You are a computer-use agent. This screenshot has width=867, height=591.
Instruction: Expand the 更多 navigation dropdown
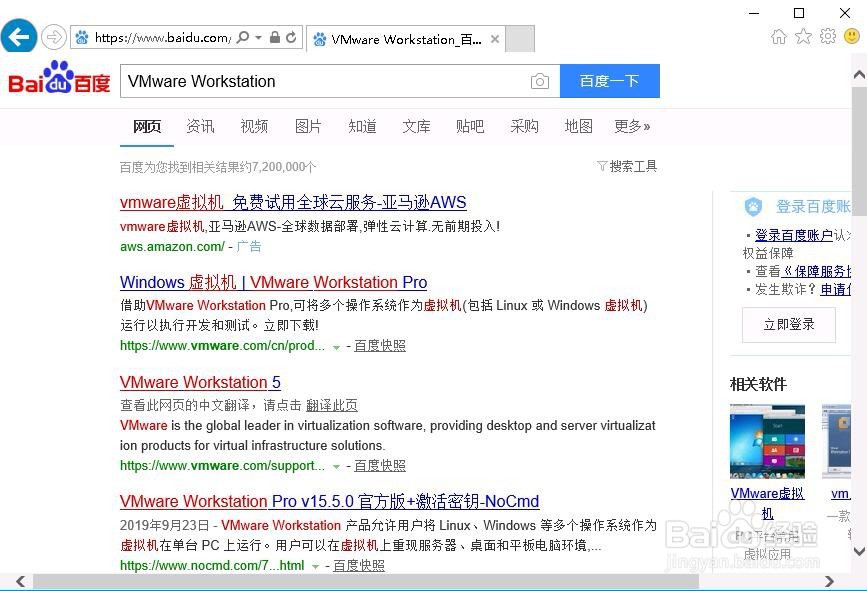tap(632, 127)
